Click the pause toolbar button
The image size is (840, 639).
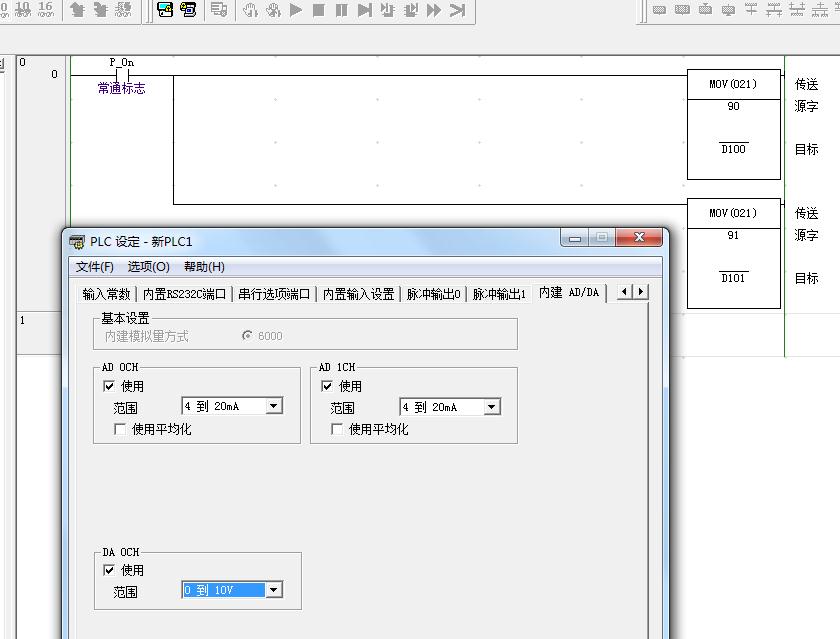[342, 10]
